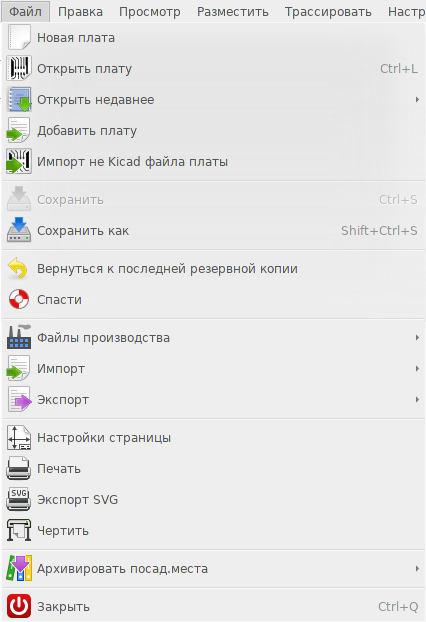Viewport: 426px width, 622px height.
Task: Click the Открыть плату board icon
Action: point(19,69)
